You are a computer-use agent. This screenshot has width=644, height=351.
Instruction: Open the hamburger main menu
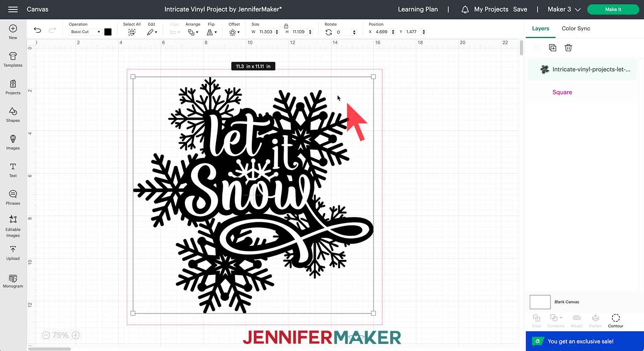pos(13,9)
